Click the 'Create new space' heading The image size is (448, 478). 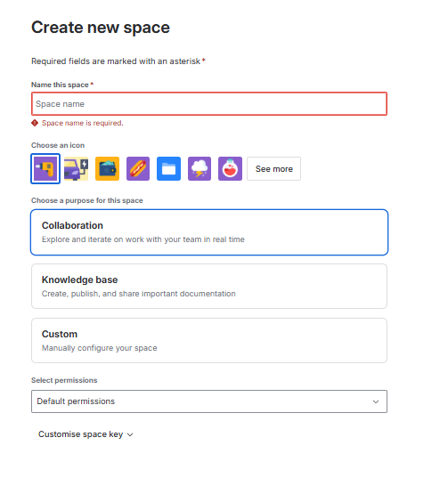(101, 28)
